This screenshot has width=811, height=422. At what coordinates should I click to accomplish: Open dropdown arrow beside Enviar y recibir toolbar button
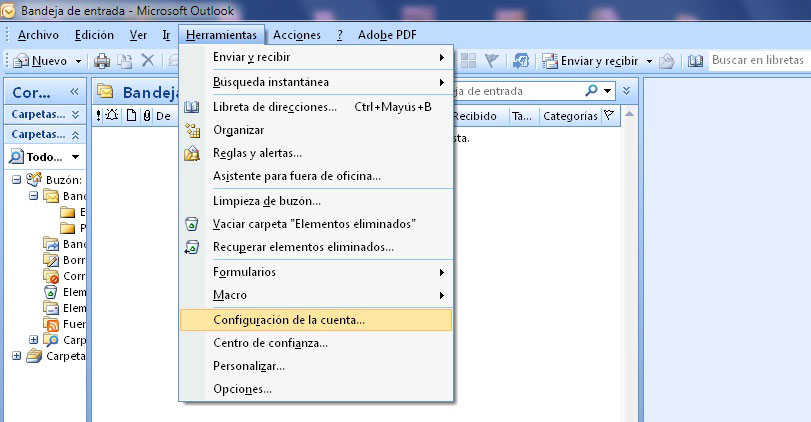click(x=649, y=61)
